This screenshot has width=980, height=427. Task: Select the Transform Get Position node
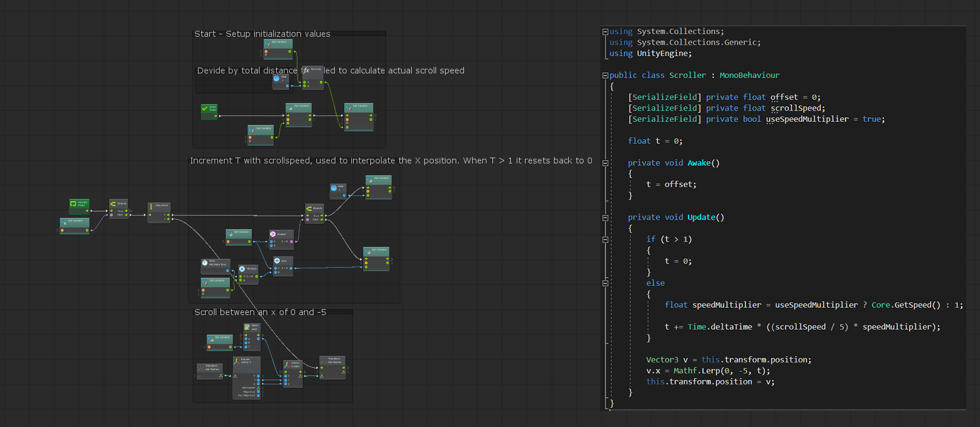(x=210, y=371)
